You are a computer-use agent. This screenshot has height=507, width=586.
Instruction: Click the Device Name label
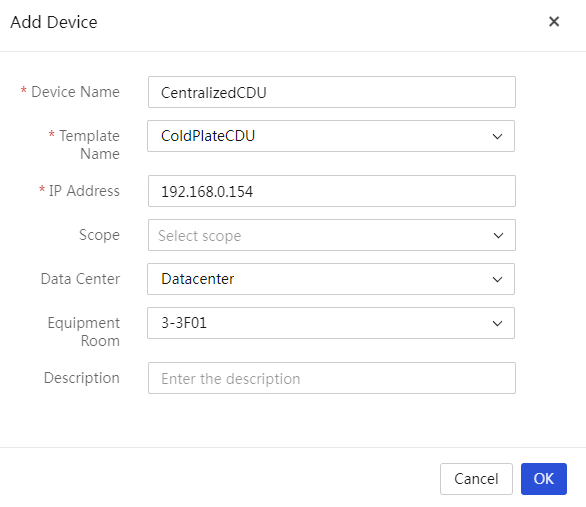point(75,92)
